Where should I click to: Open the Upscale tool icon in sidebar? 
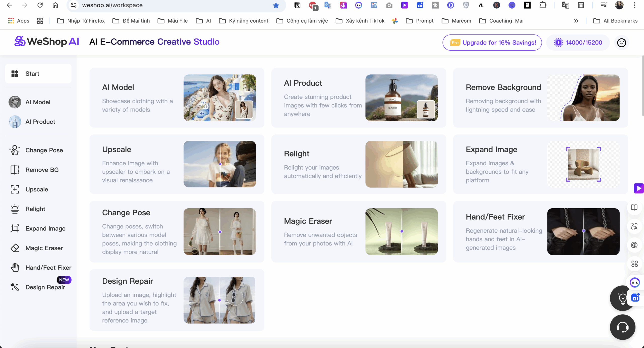(x=15, y=189)
